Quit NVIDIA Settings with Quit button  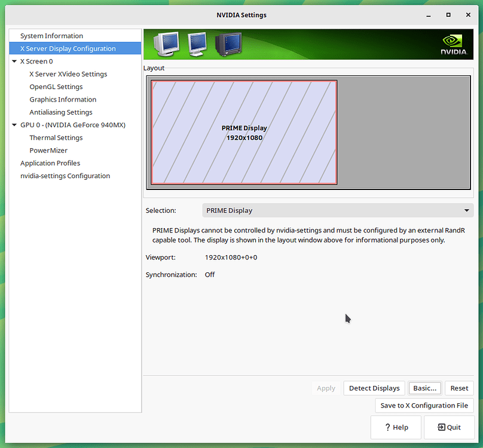449,427
